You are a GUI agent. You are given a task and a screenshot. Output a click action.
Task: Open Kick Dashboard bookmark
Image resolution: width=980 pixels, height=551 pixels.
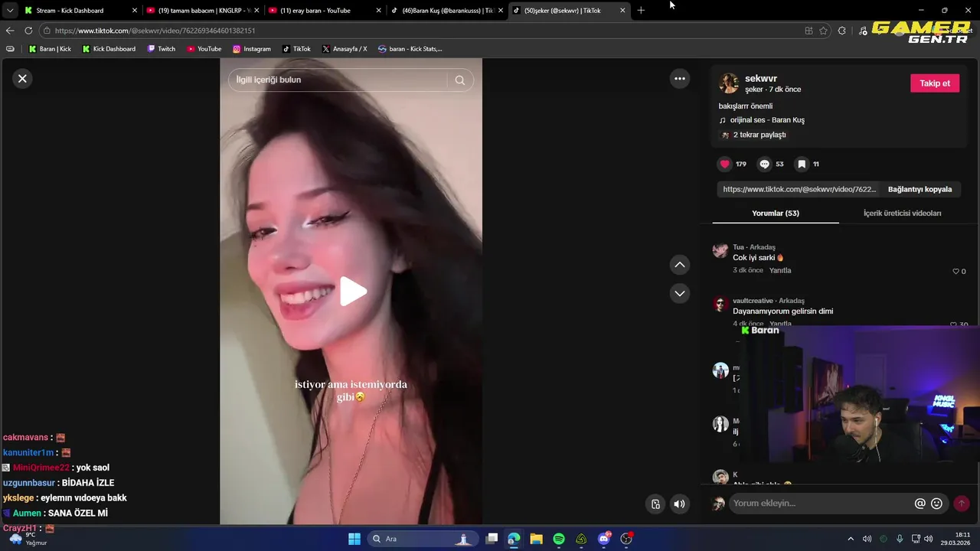pos(109,49)
